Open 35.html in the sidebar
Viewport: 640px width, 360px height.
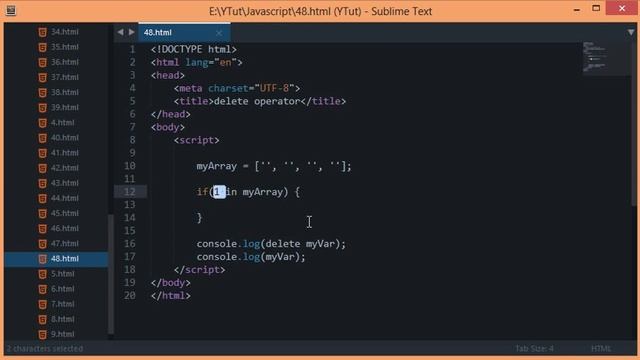coord(64,47)
